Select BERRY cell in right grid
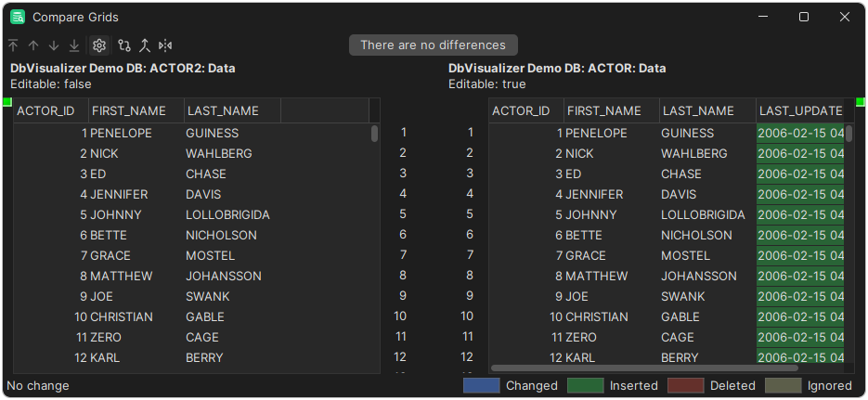The height and width of the screenshot is (400, 868). (708, 357)
